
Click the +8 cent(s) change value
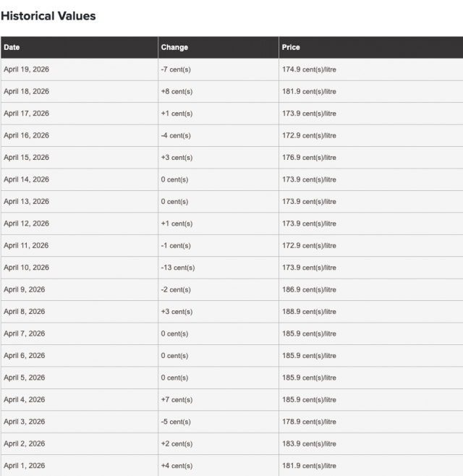click(x=177, y=91)
